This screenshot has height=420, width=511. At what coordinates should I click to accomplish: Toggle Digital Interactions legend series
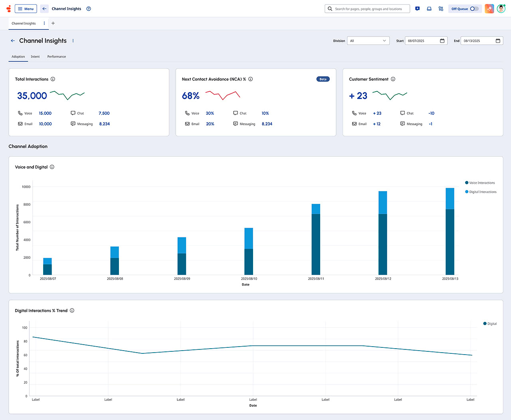point(482,192)
